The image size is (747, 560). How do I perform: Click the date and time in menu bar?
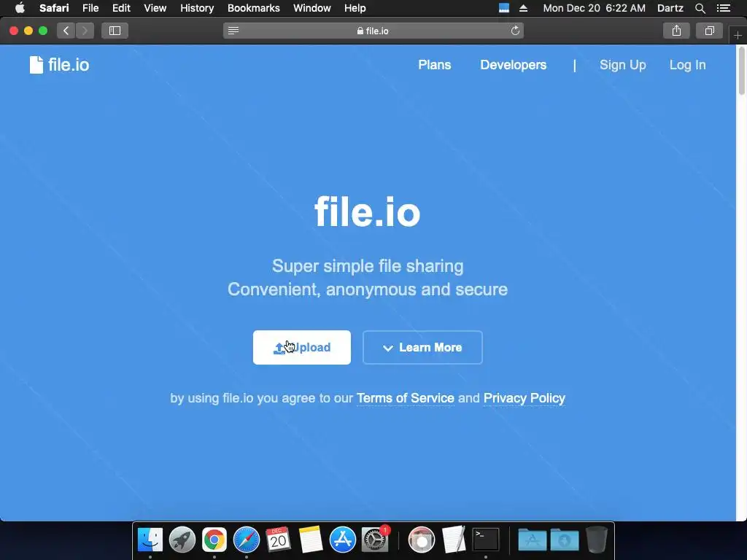[x=594, y=8]
